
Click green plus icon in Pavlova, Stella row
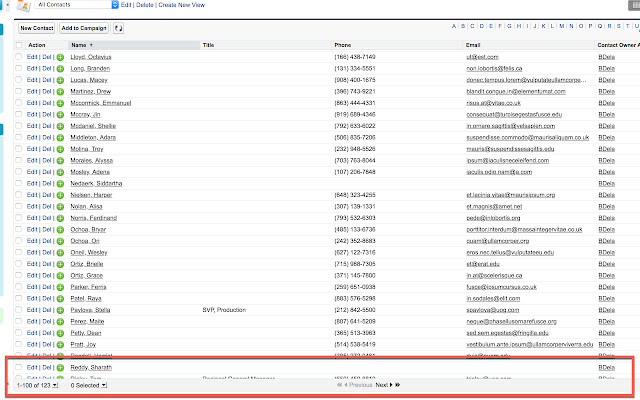point(60,310)
